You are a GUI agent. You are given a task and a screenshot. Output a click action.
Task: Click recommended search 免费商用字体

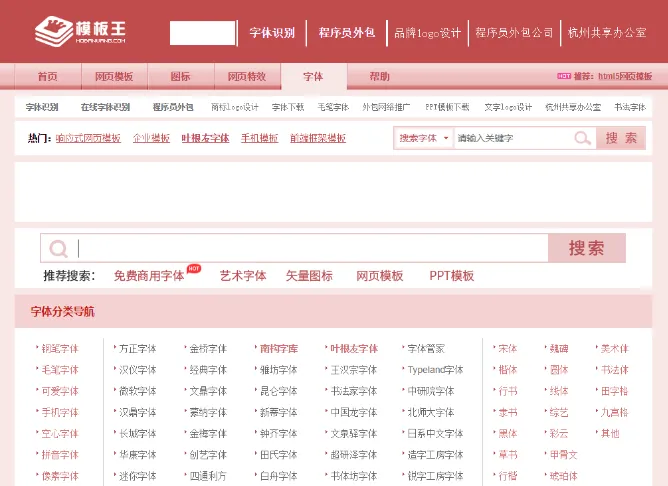(x=149, y=276)
